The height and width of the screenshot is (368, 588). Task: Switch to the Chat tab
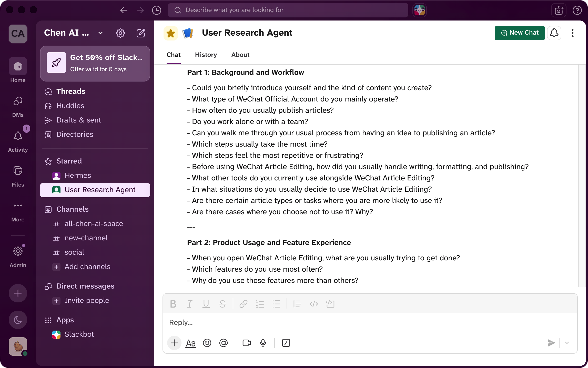click(x=174, y=55)
